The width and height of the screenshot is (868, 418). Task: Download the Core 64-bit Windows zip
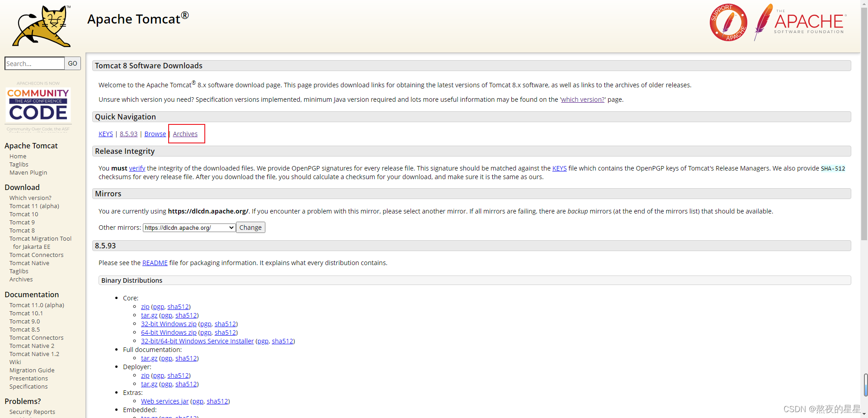point(169,332)
